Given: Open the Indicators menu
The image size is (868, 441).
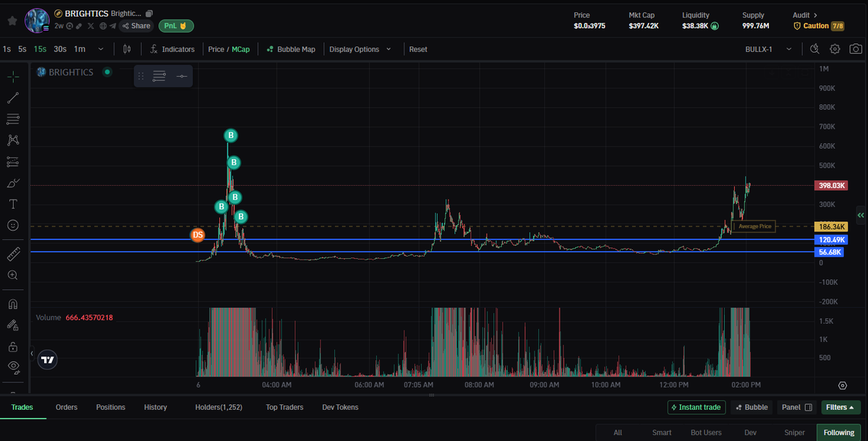Looking at the screenshot, I should click(172, 49).
